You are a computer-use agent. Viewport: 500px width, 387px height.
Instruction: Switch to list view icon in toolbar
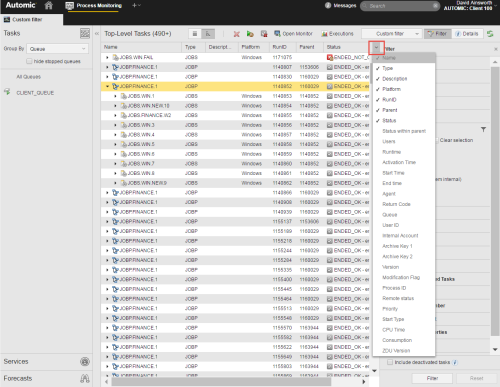pos(195,34)
